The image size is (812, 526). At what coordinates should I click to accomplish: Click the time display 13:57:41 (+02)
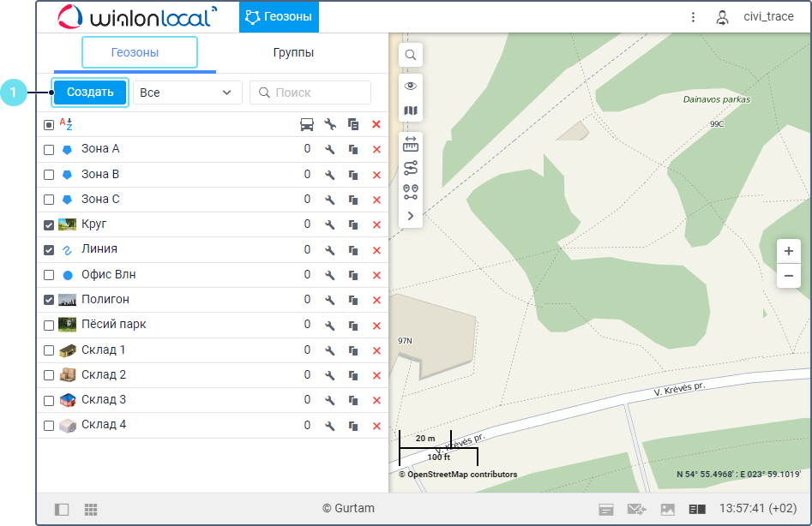click(x=758, y=508)
